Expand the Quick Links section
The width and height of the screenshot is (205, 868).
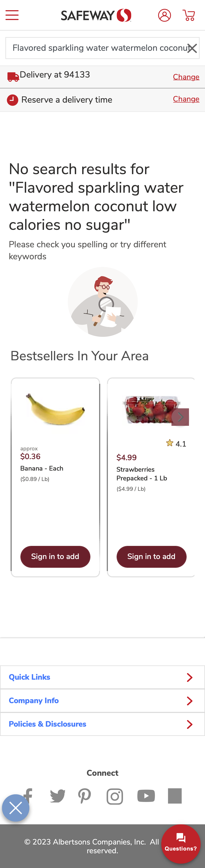click(102, 677)
